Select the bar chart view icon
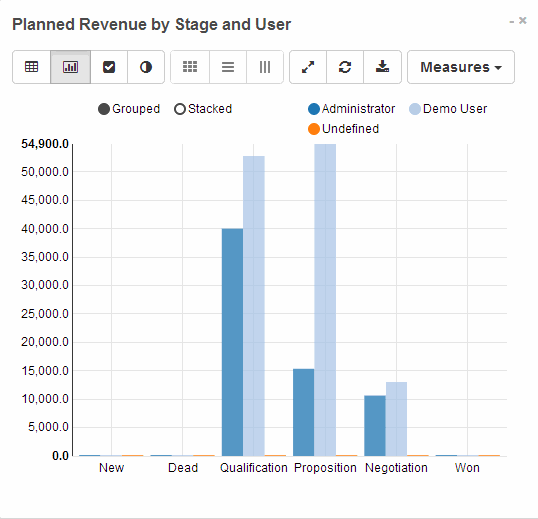 (70, 67)
